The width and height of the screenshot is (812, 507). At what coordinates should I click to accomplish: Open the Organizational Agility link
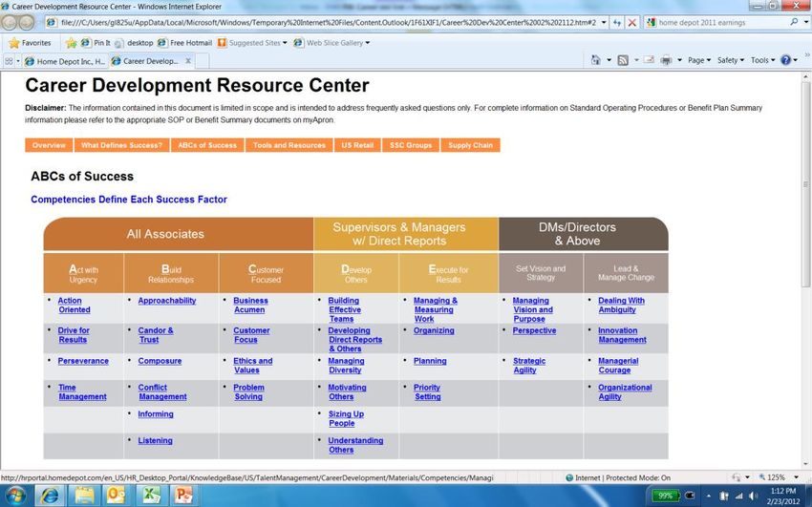[x=625, y=392]
